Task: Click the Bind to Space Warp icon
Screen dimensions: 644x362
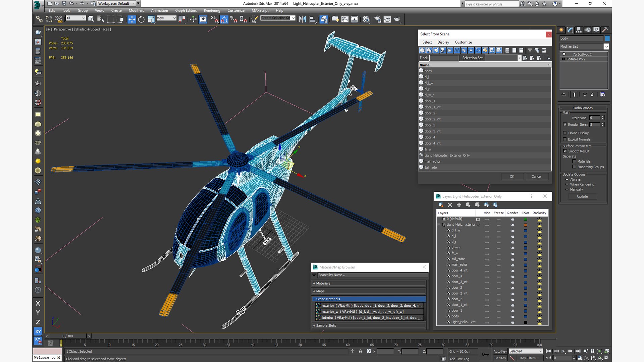Action: (59, 19)
